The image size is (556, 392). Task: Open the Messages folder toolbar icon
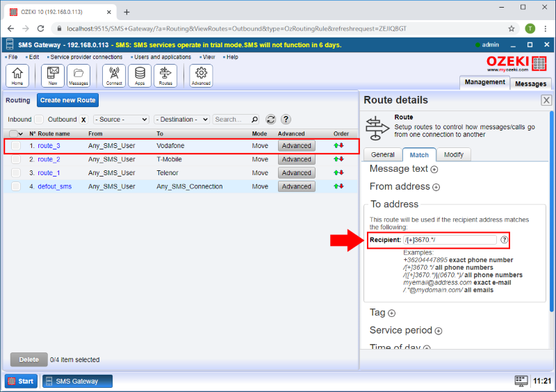[x=79, y=76]
